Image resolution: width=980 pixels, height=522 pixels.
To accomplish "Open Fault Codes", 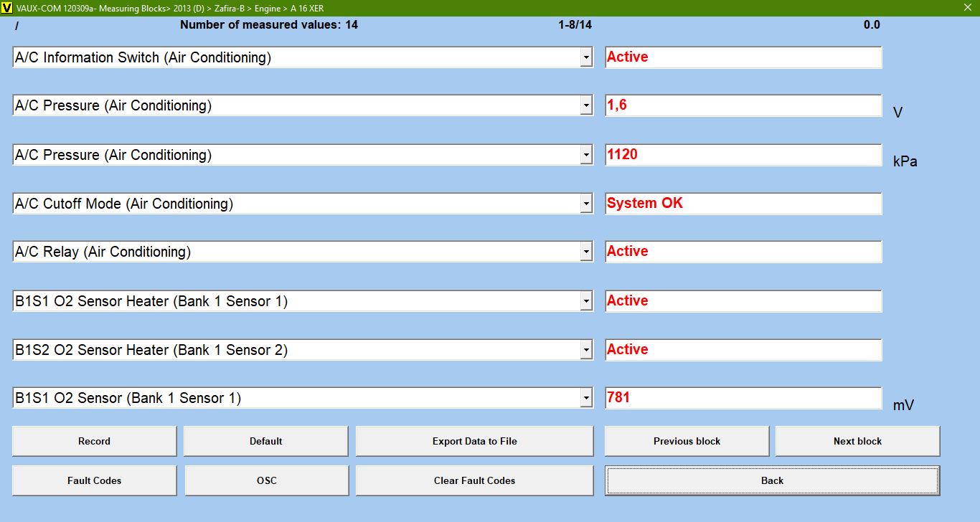I will [94, 480].
